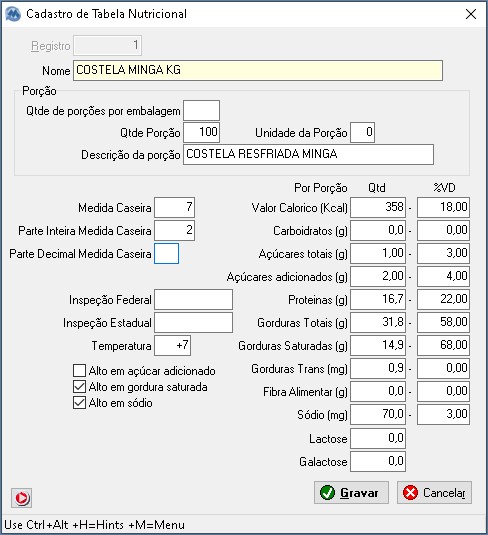Uncheck Alto em gordura saturada
Image resolution: width=488 pixels, height=535 pixels.
[80, 387]
